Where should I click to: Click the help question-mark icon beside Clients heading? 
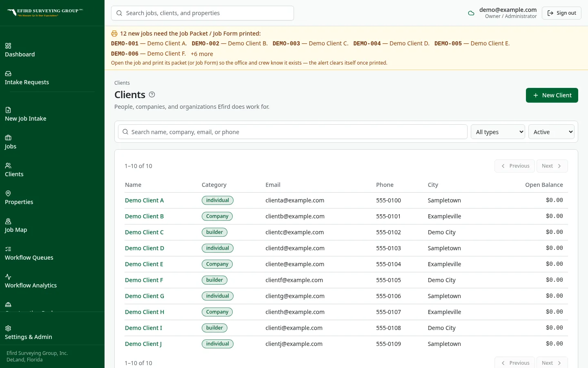[x=152, y=94]
